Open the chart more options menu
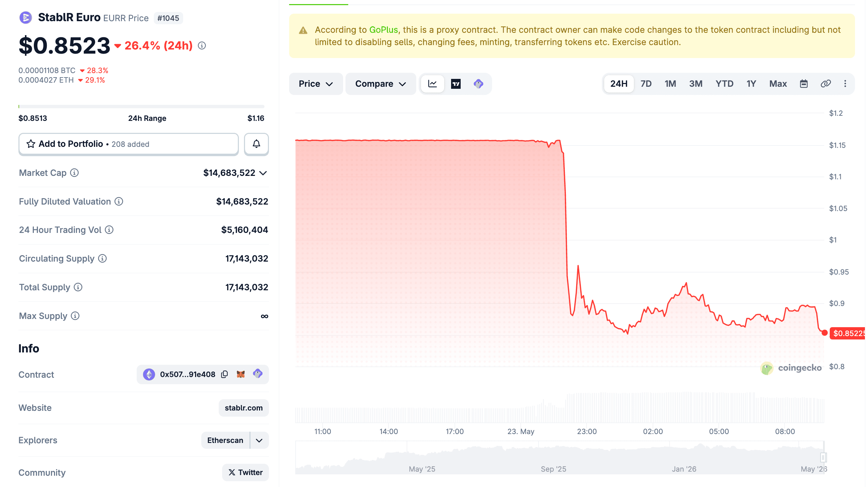 point(845,84)
